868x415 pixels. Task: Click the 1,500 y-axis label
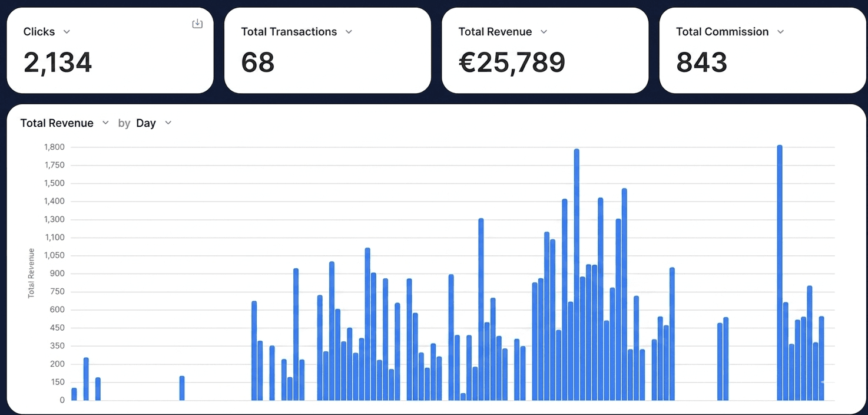pyautogui.click(x=54, y=183)
